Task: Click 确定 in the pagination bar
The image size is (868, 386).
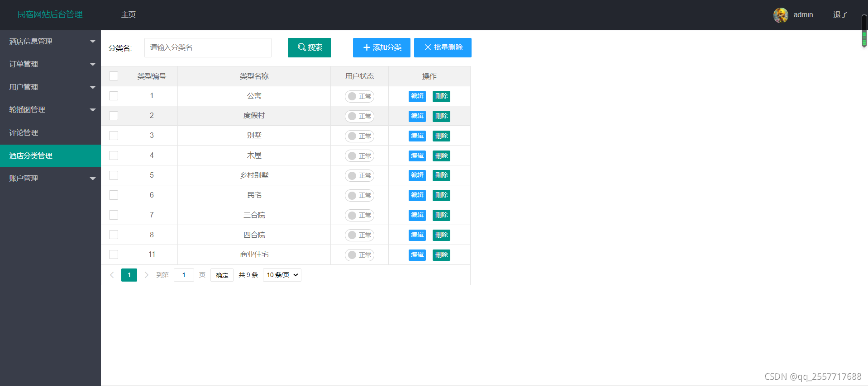Action: click(222, 275)
